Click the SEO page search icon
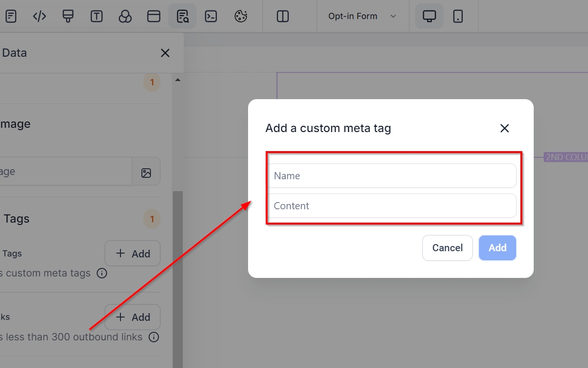Viewport: 588px width, 368px height. point(182,16)
